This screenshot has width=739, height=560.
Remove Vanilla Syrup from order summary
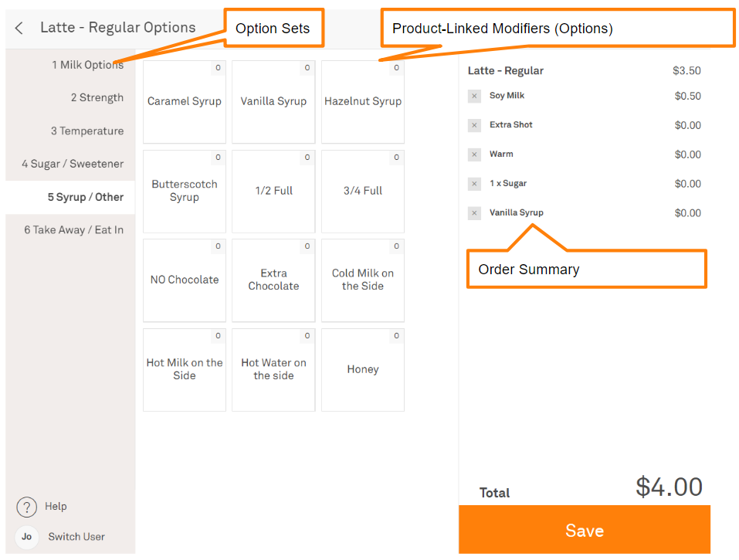point(474,213)
